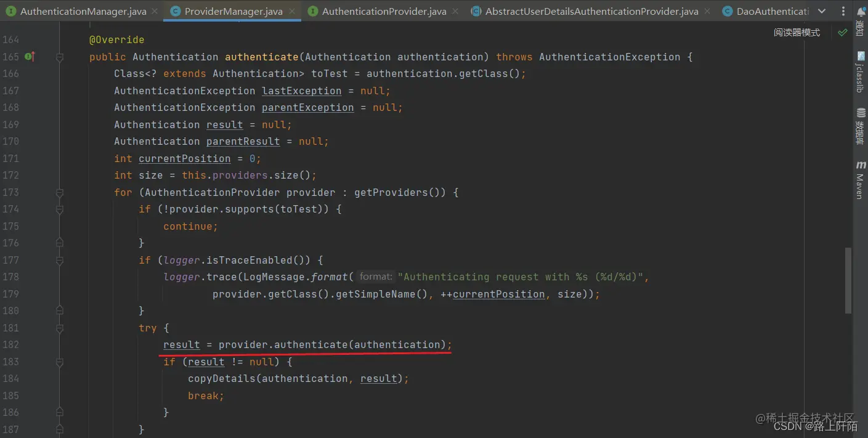Open the Notifications (通知) tool window

[860, 20]
